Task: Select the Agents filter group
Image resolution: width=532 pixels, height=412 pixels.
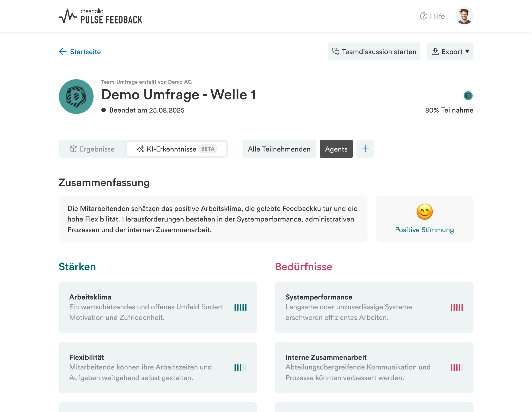Action: [x=336, y=149]
